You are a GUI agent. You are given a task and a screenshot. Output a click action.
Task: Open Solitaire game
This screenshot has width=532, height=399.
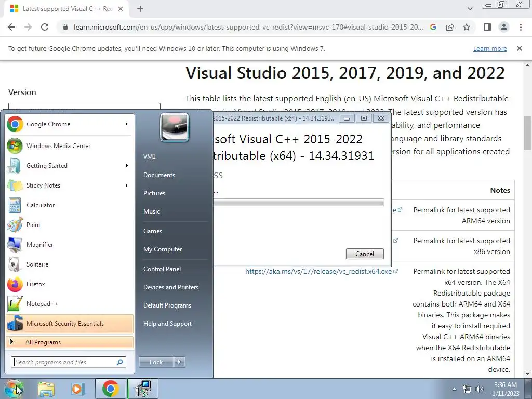(x=69, y=264)
